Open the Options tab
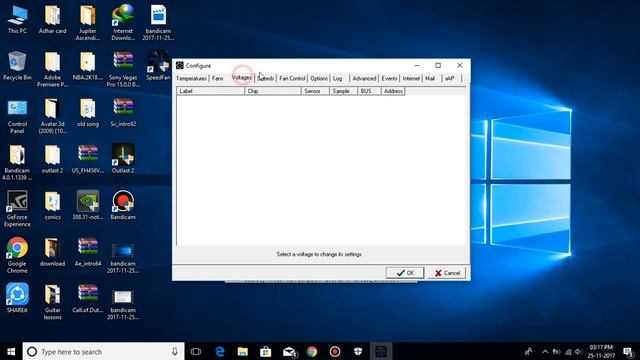Viewport: 640px width, 360px height. point(319,78)
